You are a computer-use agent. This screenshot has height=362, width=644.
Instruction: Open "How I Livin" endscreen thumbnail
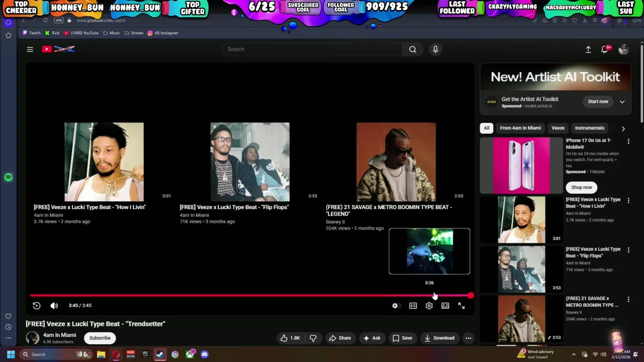[x=104, y=162]
